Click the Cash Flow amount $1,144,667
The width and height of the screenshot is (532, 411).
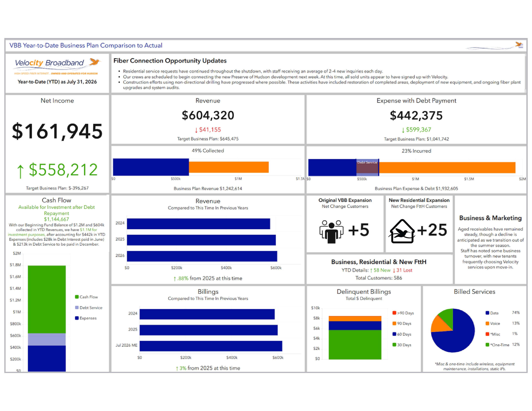(x=57, y=219)
